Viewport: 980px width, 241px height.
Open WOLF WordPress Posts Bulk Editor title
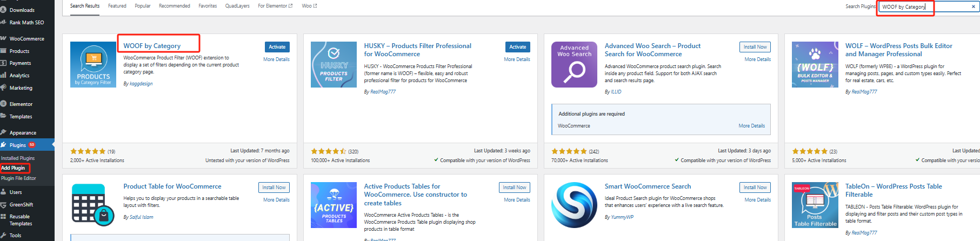click(x=898, y=50)
